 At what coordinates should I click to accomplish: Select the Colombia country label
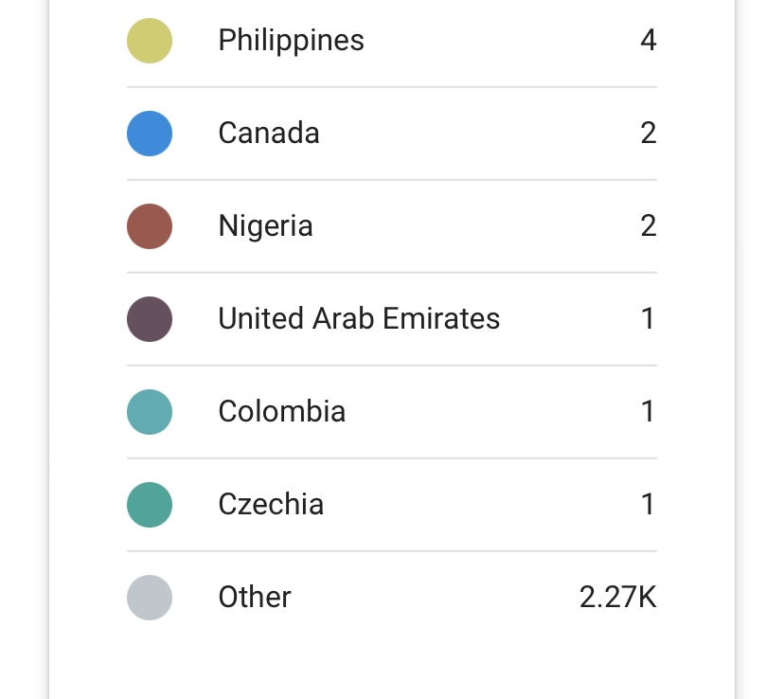pyautogui.click(x=282, y=411)
